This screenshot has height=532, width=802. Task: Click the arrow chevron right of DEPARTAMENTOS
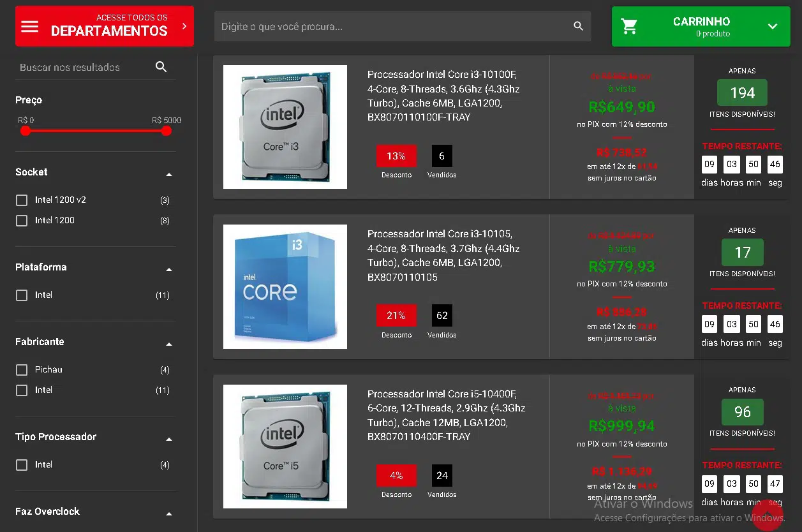184,26
